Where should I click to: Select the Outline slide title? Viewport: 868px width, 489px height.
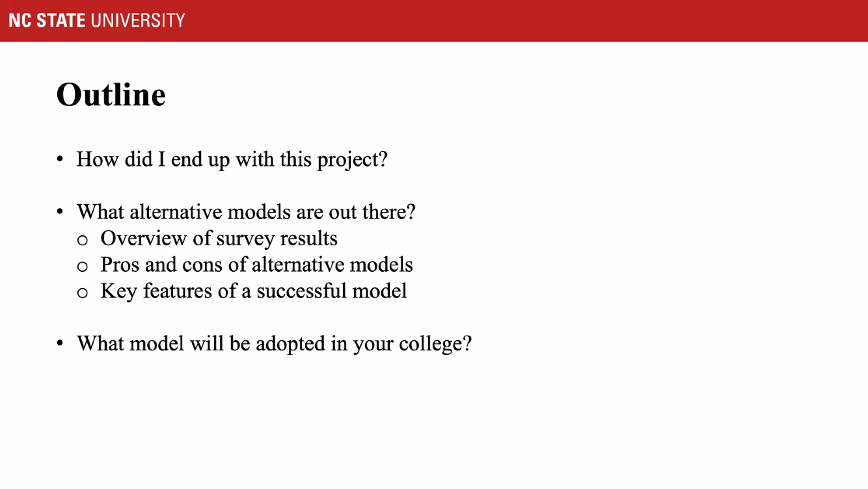[111, 95]
